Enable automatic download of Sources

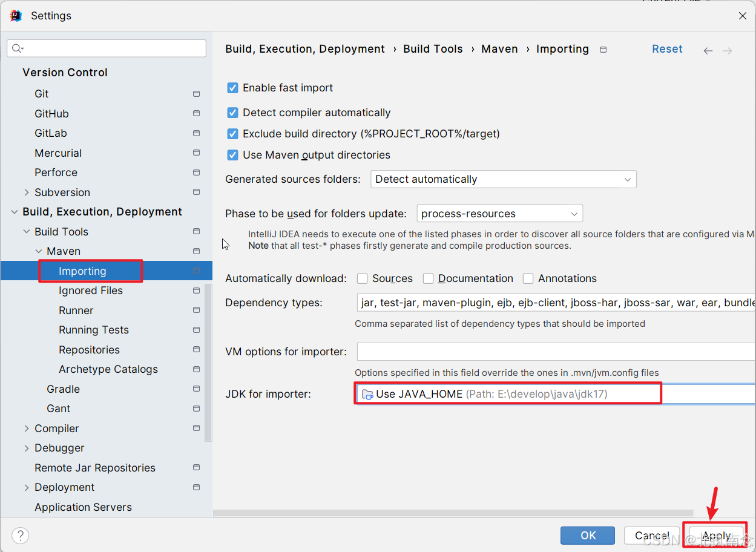[x=362, y=278]
